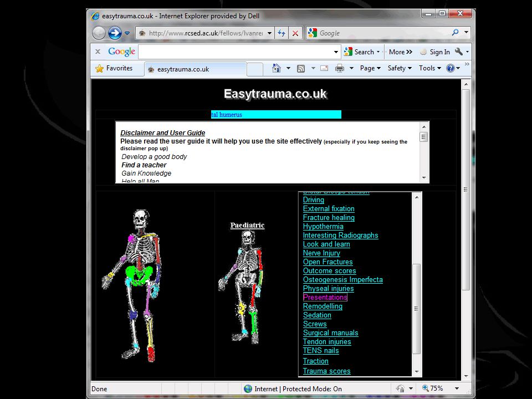Click the link list scroll up arrow
Screen dimensions: 532x399
tap(417, 197)
